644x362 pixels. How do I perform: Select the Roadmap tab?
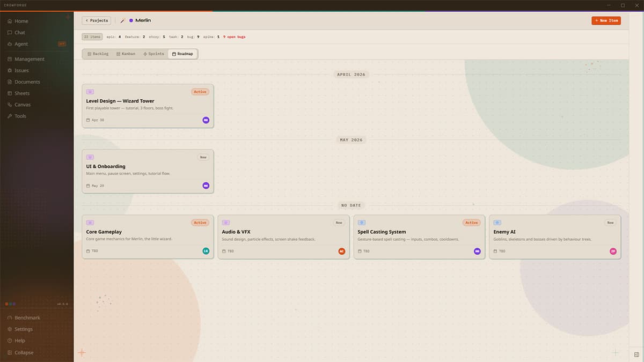tap(182, 54)
